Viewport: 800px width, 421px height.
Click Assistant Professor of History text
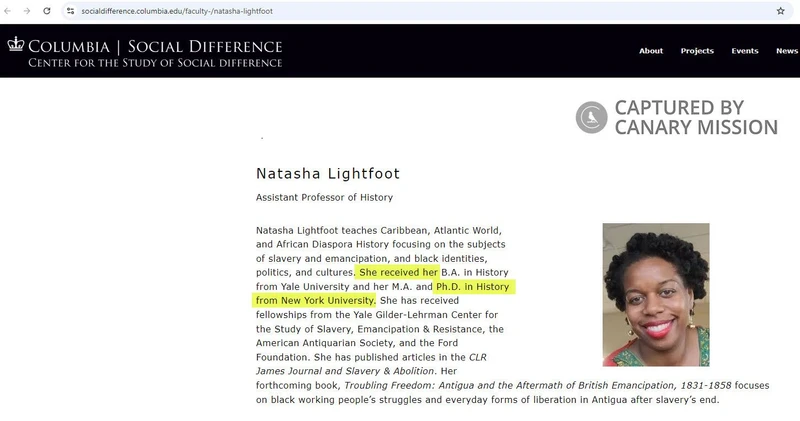[x=324, y=197]
